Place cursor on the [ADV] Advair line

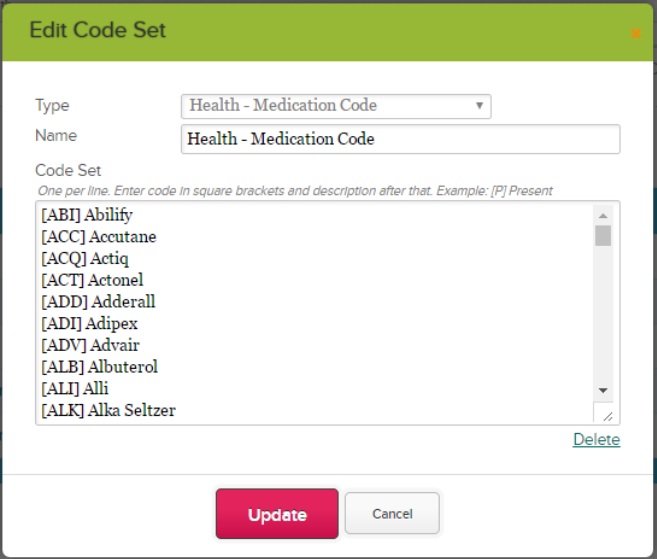(90, 345)
